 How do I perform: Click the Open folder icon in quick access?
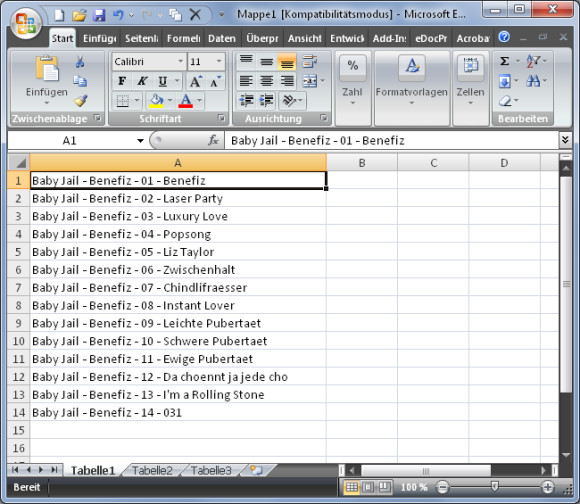[79, 15]
